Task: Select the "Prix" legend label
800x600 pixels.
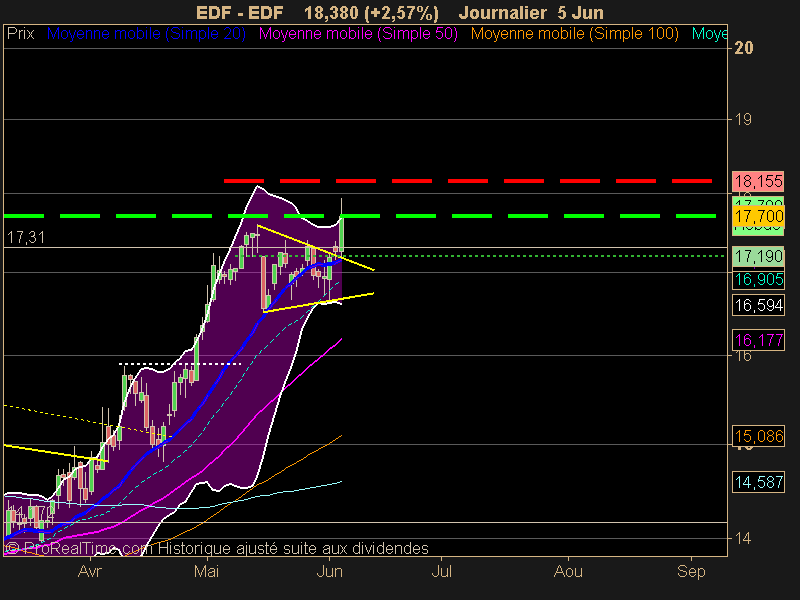Action: (20, 34)
